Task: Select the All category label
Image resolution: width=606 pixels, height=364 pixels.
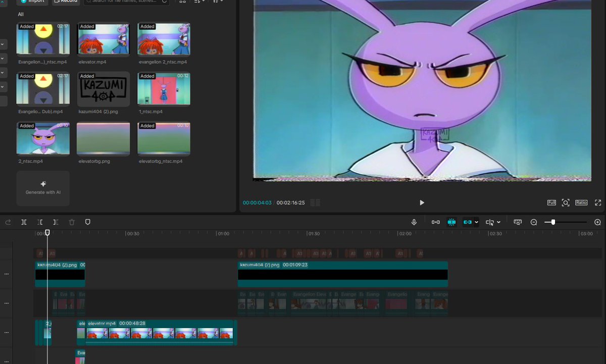Action: coord(21,14)
